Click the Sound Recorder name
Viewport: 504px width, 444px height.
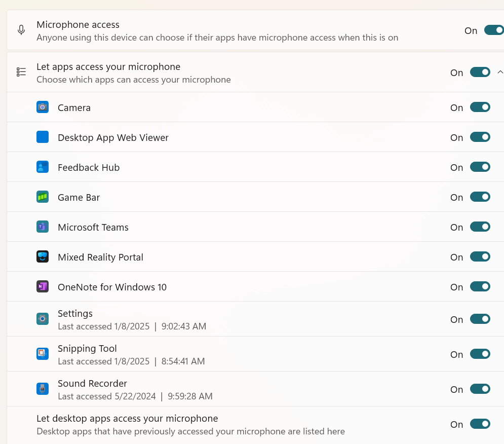(x=92, y=383)
